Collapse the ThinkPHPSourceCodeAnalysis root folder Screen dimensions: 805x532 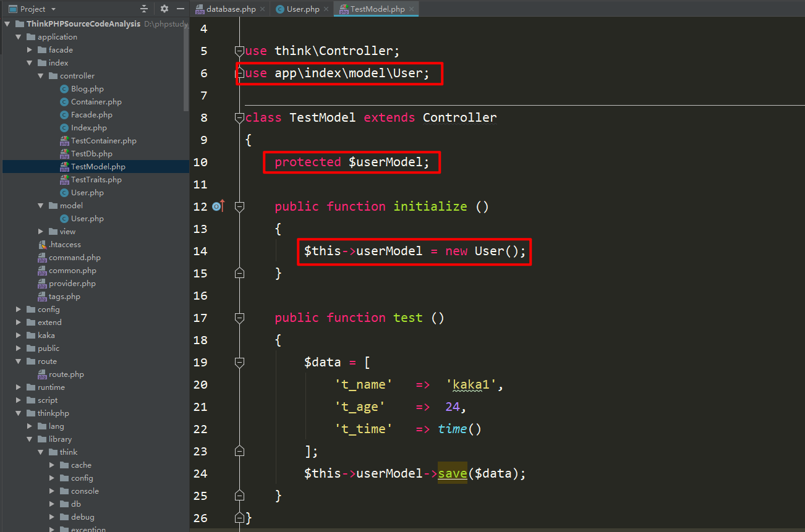[x=7, y=24]
